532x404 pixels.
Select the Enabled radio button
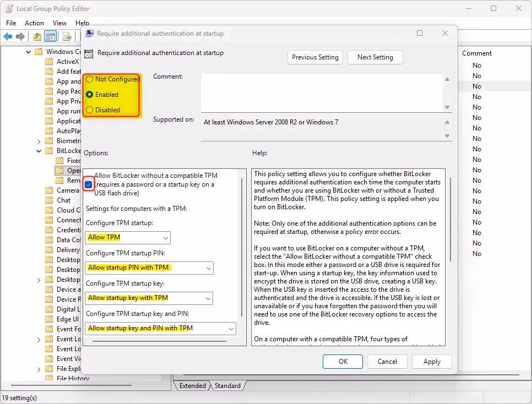(x=90, y=95)
